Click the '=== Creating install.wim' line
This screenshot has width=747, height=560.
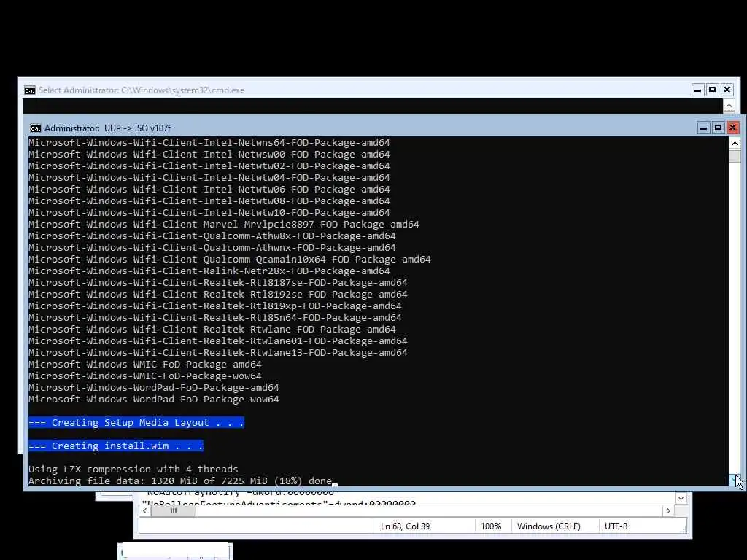[116, 446]
